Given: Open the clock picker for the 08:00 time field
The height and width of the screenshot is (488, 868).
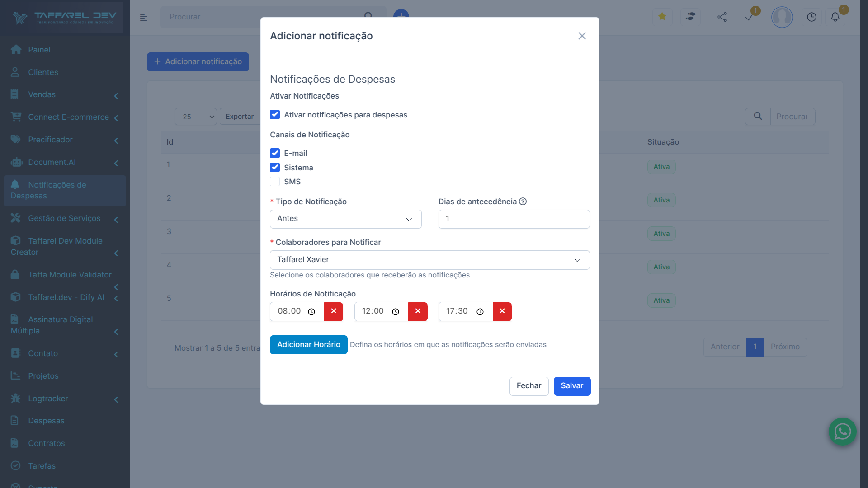Looking at the screenshot, I should tap(311, 312).
